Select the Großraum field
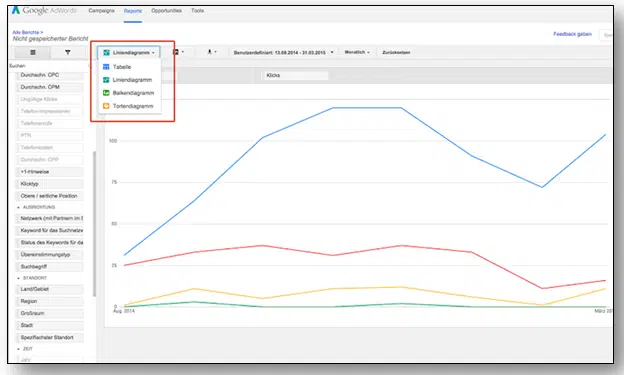 50,314
